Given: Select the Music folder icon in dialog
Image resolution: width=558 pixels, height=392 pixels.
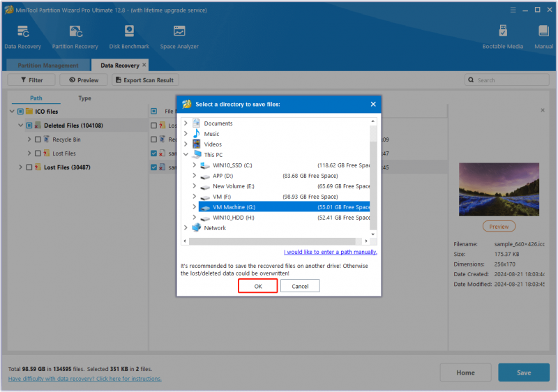Looking at the screenshot, I should [x=197, y=134].
